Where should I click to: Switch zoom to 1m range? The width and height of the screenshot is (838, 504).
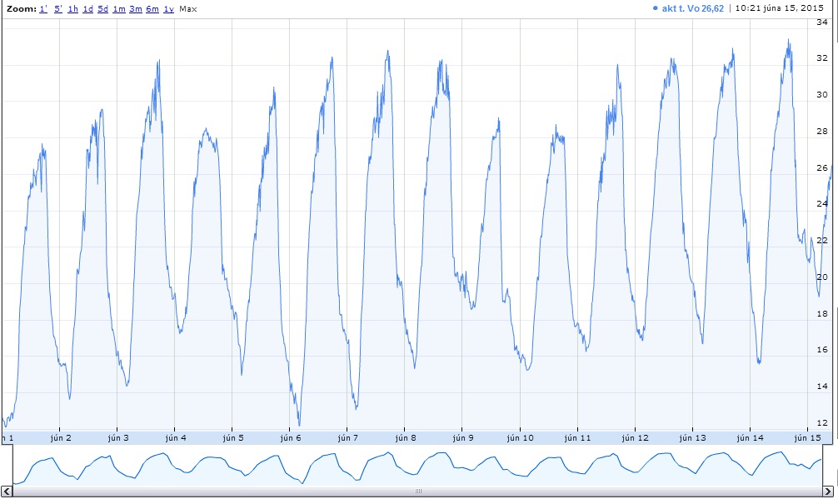tap(119, 8)
